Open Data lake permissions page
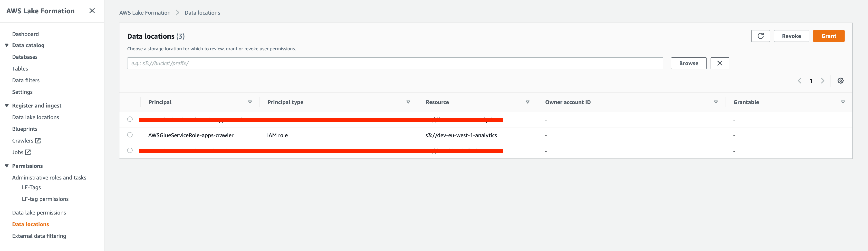 (x=39, y=213)
